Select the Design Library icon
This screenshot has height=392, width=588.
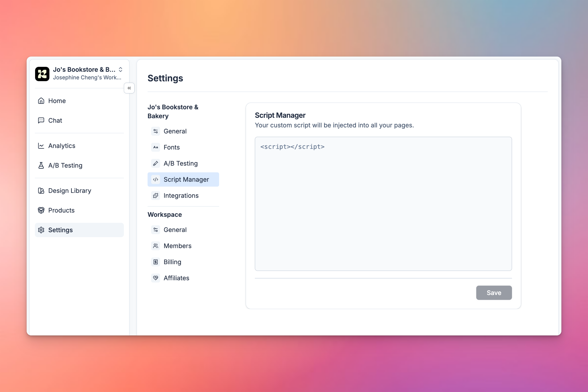tap(41, 191)
